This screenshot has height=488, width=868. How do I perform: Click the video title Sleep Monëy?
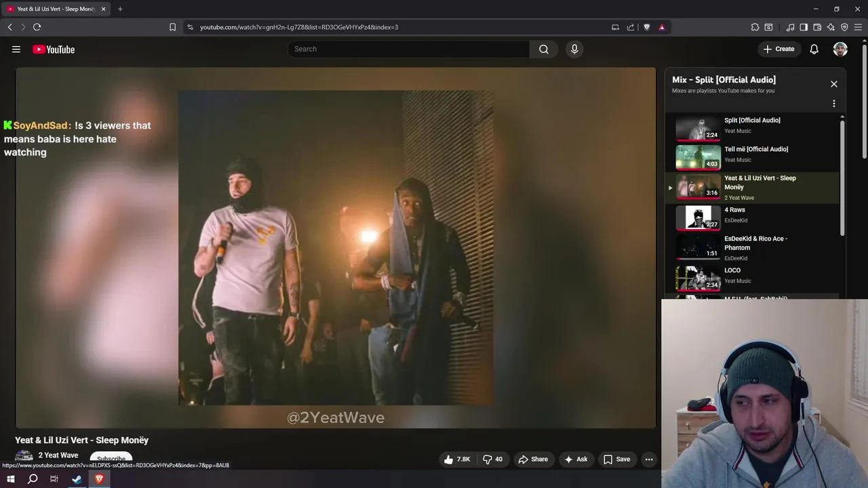click(81, 440)
